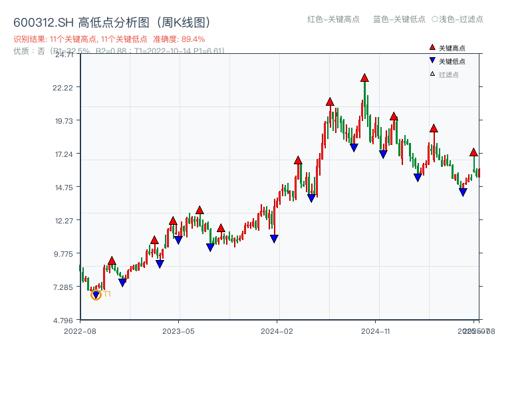532x399 pixels.
Task: Click the 17.24 y-axis label
Action: point(64,154)
